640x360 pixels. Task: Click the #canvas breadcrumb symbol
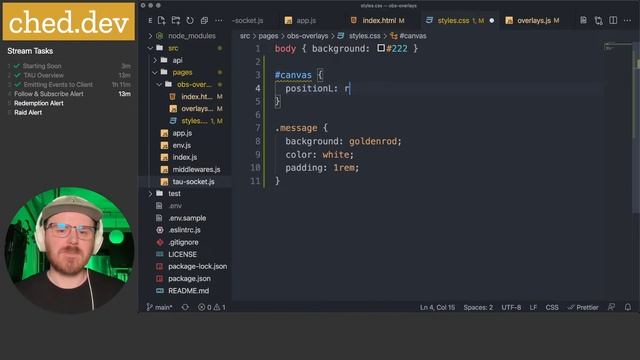(x=409, y=36)
